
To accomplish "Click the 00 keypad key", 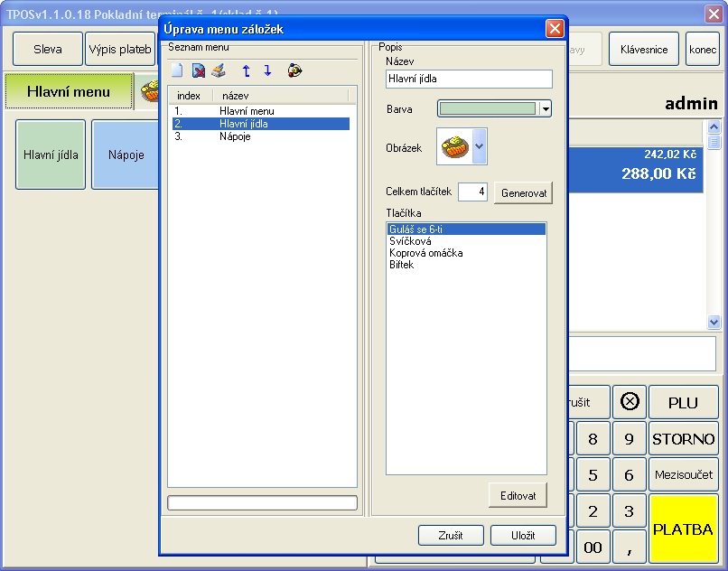I will click(593, 548).
